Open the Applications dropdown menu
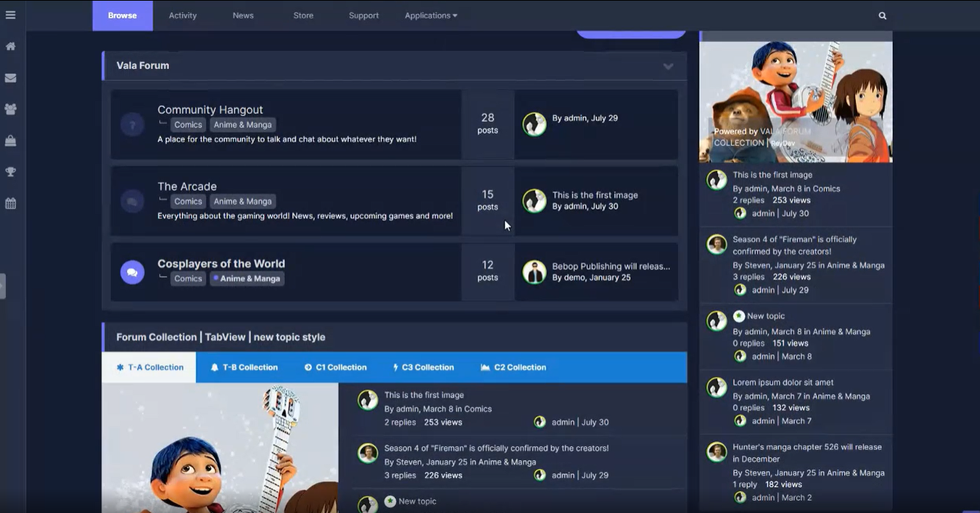This screenshot has height=513, width=980. (x=431, y=15)
